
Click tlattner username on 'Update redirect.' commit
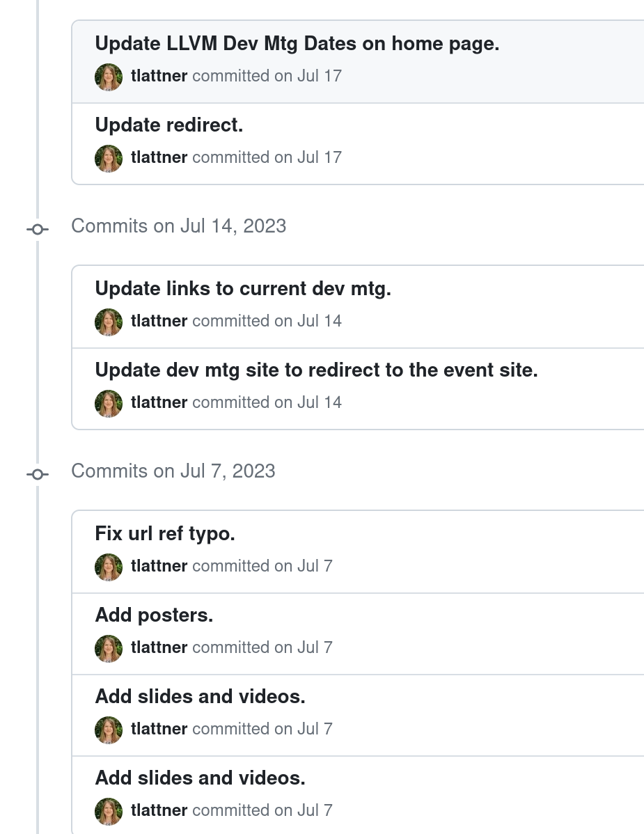159,157
